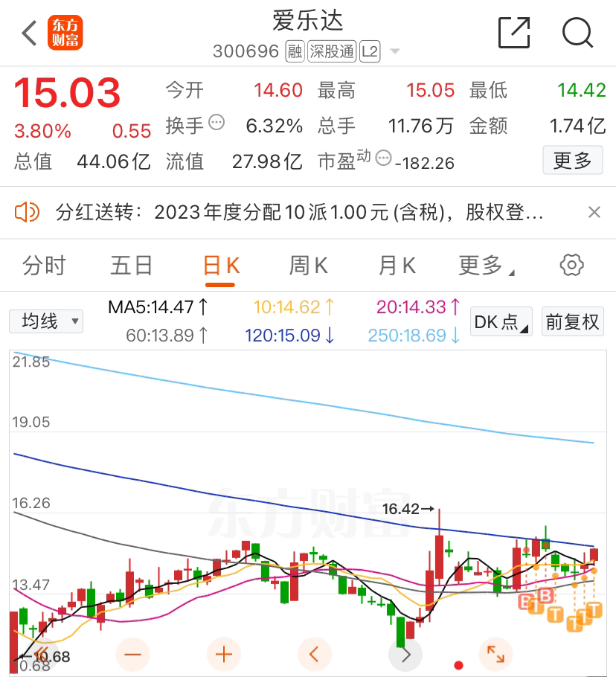This screenshot has height=677, width=616.
Task: Open 更多 details beside market cap
Action: point(573,161)
